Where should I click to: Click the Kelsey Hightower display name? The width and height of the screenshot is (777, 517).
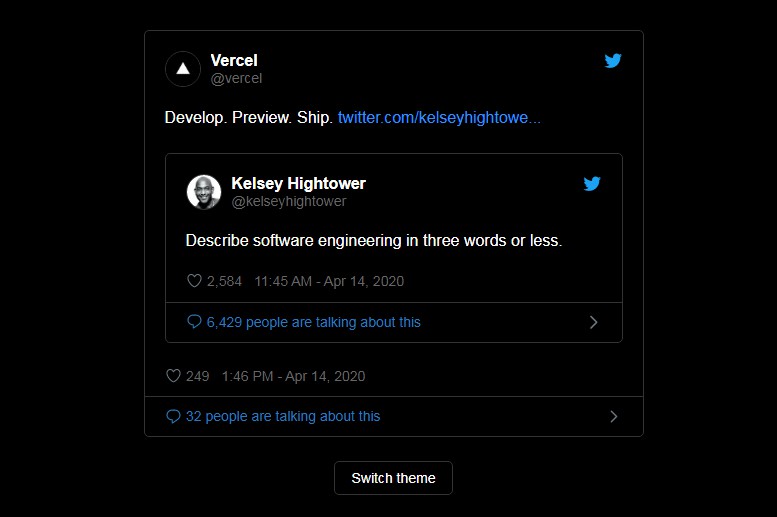tap(298, 184)
